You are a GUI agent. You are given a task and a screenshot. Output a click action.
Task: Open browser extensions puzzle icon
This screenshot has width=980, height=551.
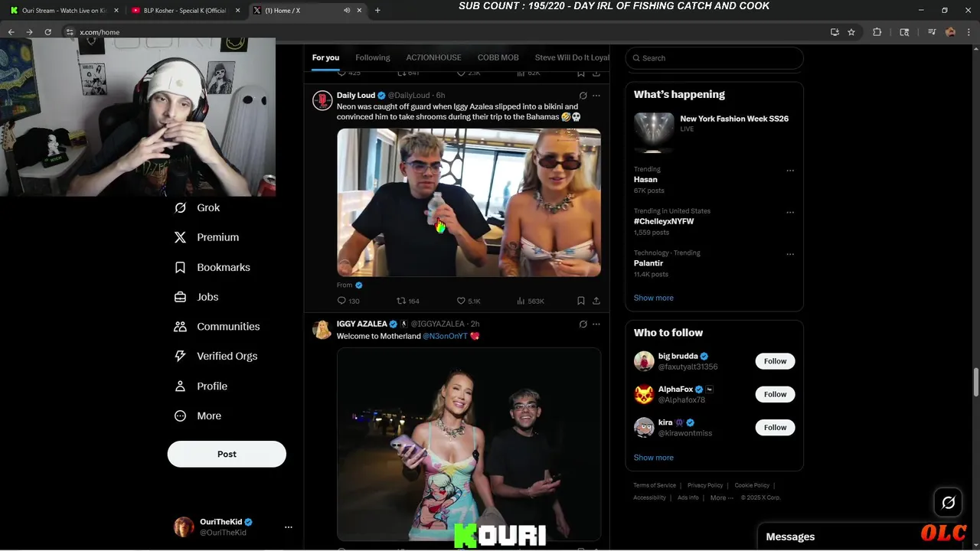pos(877,32)
